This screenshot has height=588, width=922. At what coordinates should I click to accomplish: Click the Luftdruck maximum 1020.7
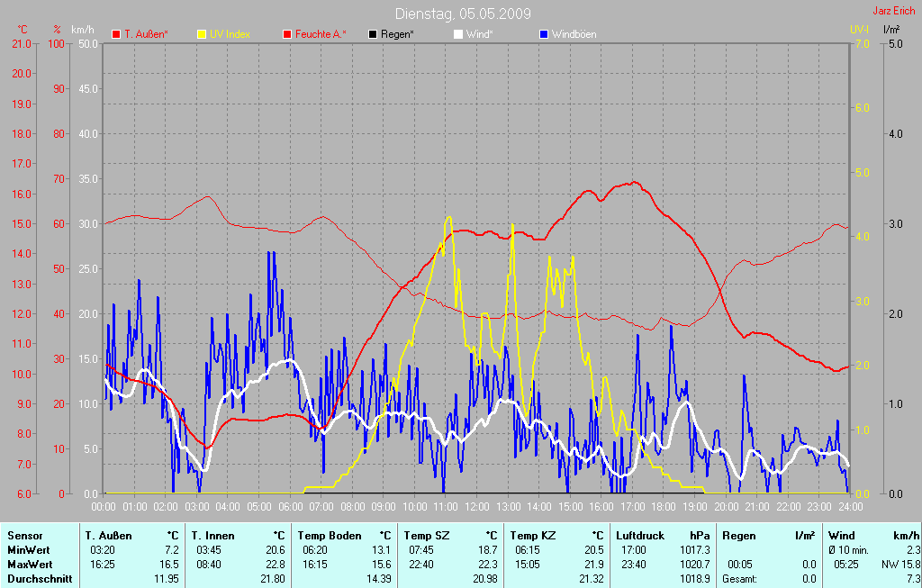pos(695,565)
